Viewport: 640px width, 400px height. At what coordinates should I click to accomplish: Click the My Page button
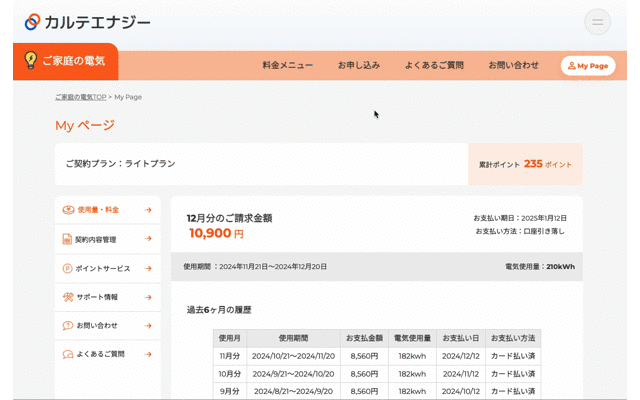[588, 66]
